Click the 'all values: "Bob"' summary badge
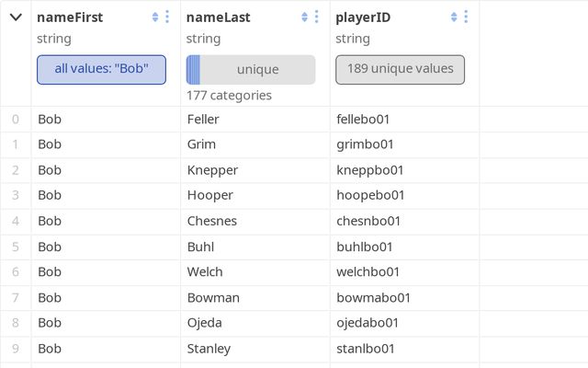588x368 pixels. (101, 69)
